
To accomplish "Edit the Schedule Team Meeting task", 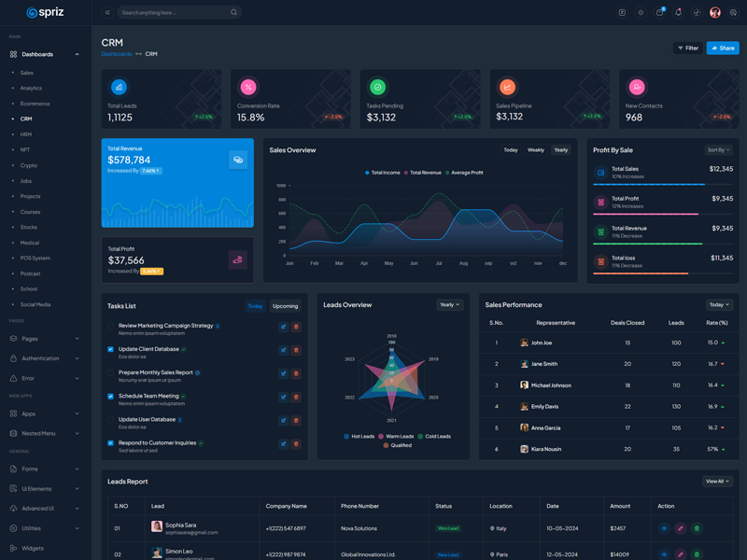I will click(x=283, y=397).
